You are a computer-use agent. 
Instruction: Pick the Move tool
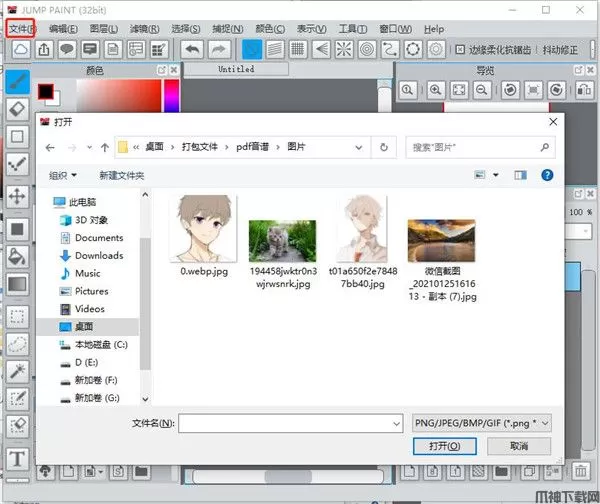[17, 196]
